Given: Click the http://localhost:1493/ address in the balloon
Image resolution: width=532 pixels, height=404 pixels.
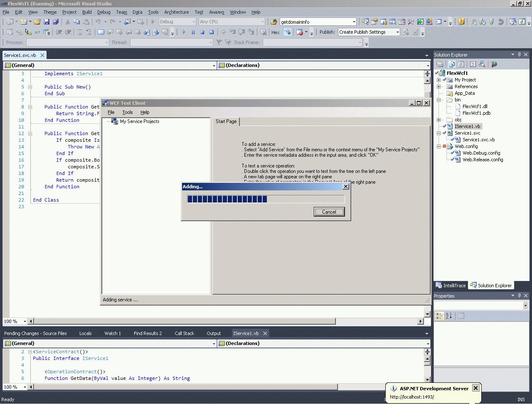Looking at the screenshot, I should coord(412,397).
